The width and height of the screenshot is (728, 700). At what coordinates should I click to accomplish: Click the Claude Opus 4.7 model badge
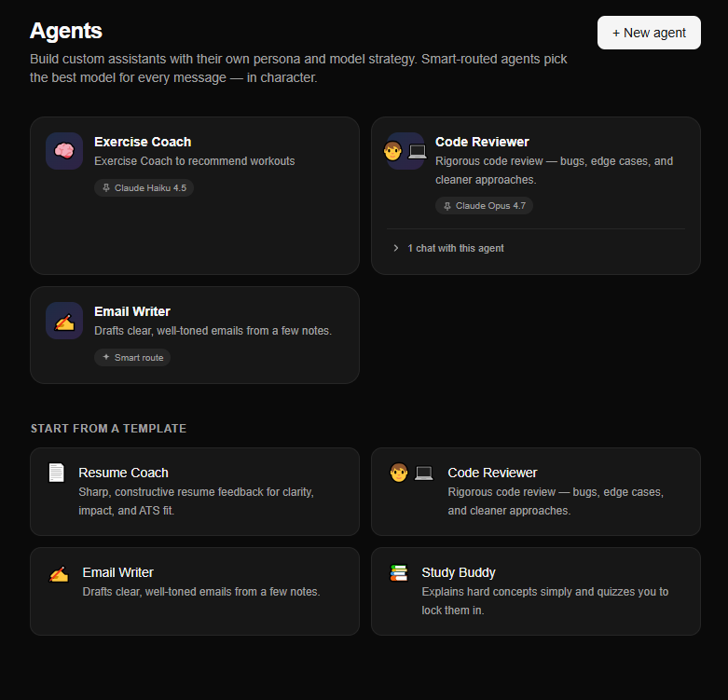tap(484, 206)
